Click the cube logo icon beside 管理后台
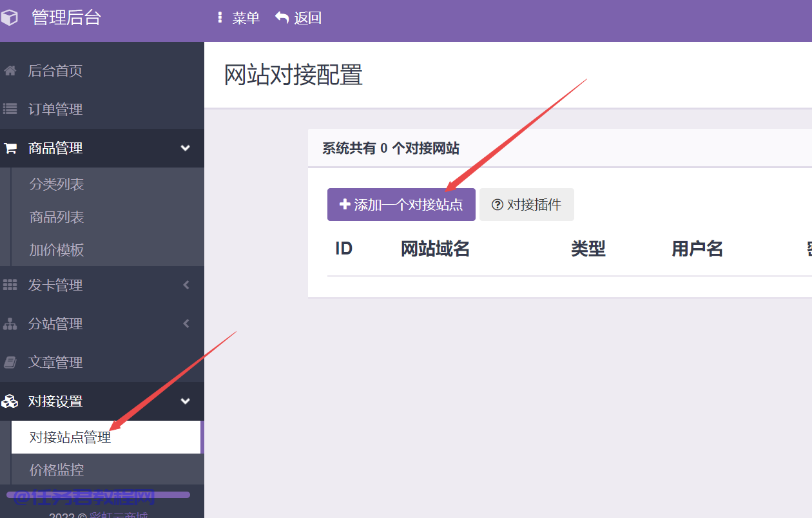Image resolution: width=812 pixels, height=518 pixels. (9, 18)
